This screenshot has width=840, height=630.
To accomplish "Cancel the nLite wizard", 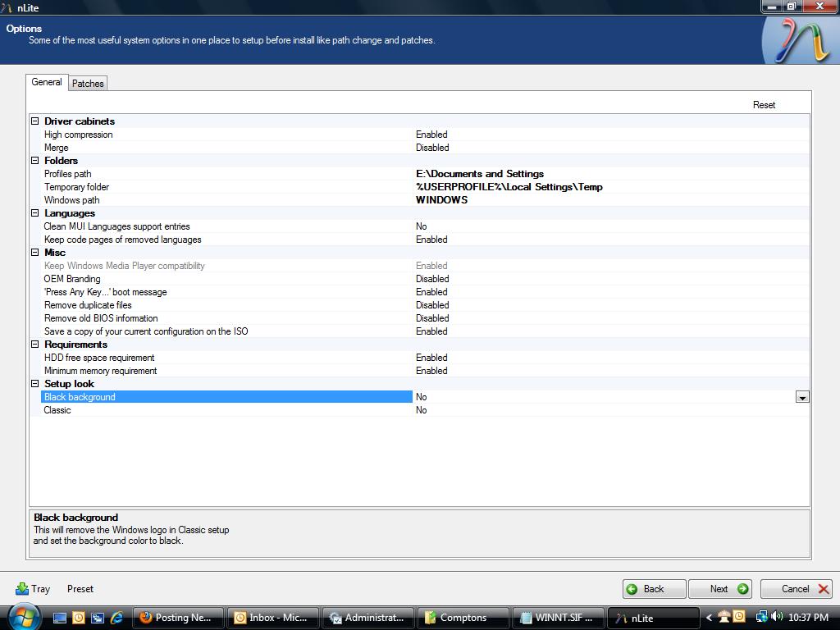I will pyautogui.click(x=796, y=589).
